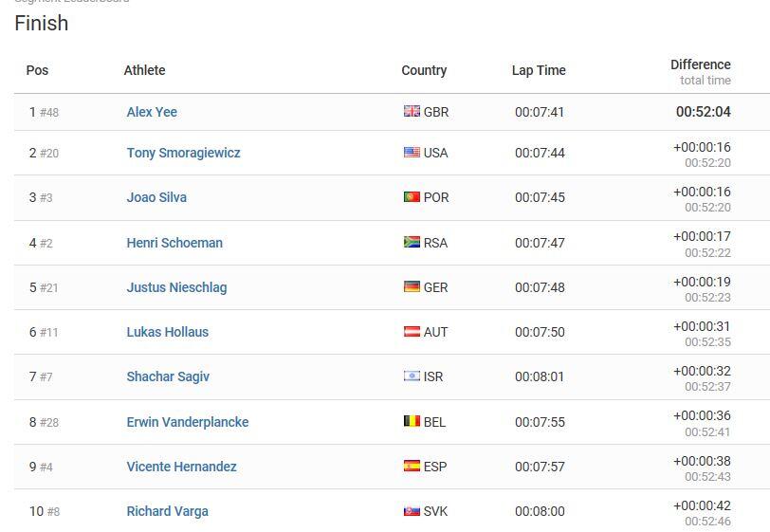Click the Portugal flag icon
The height and width of the screenshot is (532, 770).
coord(412,197)
